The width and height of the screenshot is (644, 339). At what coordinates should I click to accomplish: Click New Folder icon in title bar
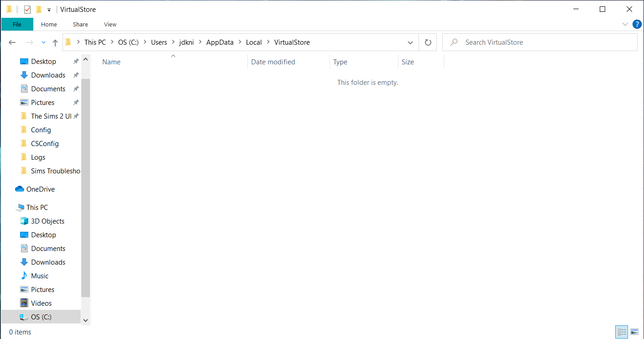[x=39, y=10]
